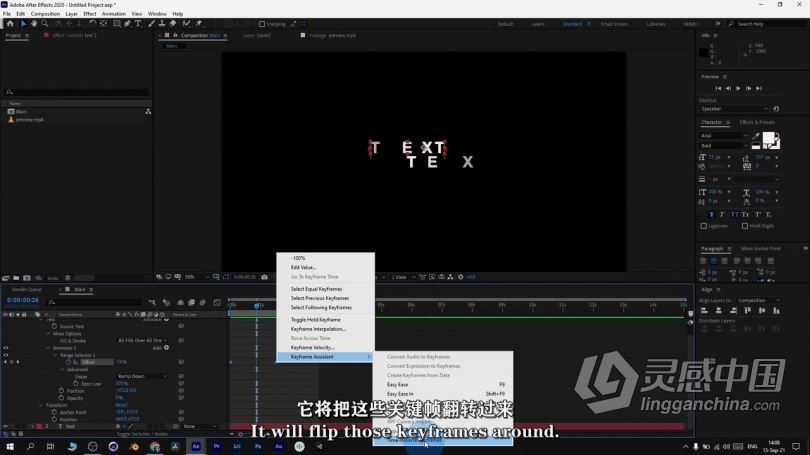
Task: Click the Reset shortcut icon in Preview panel
Action: pyautogui.click(x=776, y=109)
